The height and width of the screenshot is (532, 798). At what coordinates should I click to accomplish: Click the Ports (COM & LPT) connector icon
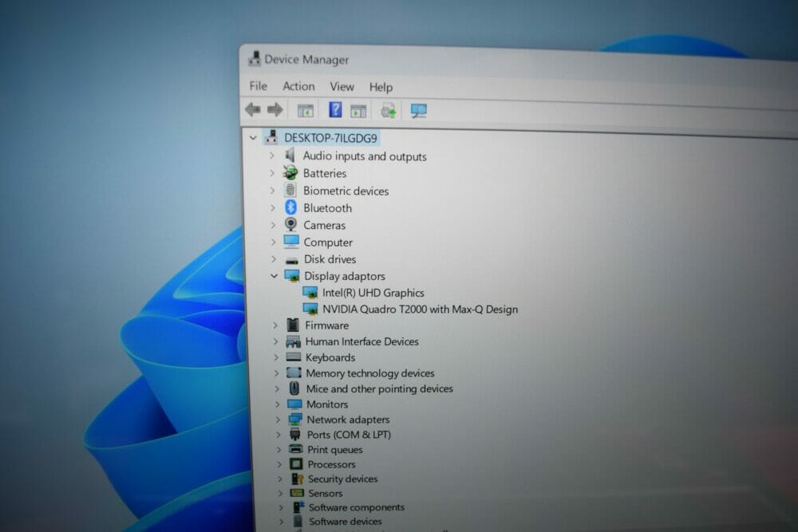[295, 434]
